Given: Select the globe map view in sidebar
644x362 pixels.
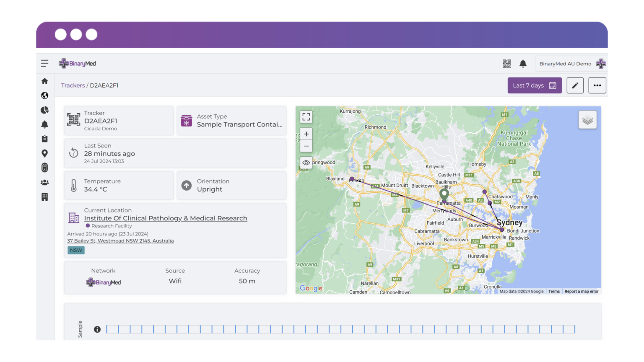Looking at the screenshot, I should pos(45,96).
